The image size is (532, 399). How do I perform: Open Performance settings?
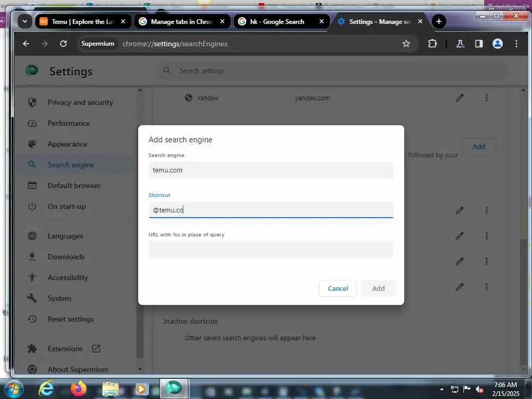pos(69,123)
